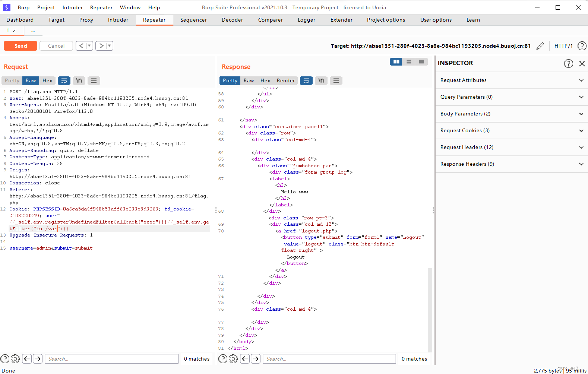The image size is (588, 374).
Task: Switch to the Logger tab
Action: [x=306, y=20]
